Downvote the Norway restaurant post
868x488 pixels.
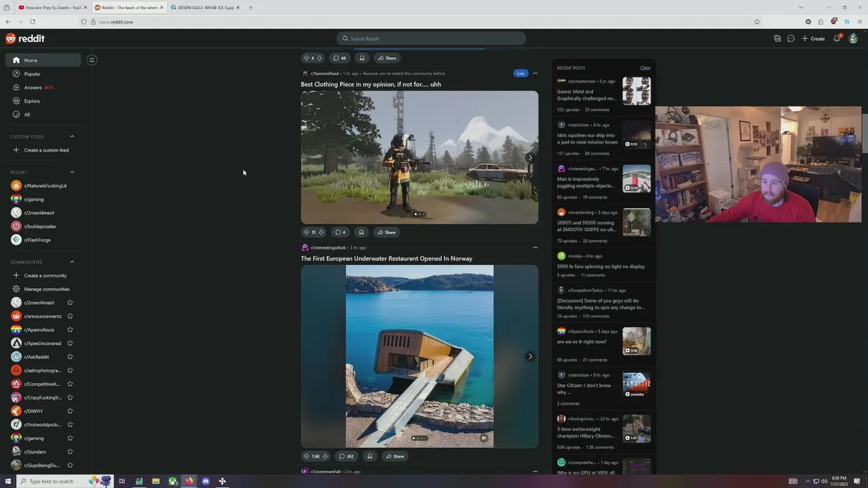[325, 456]
